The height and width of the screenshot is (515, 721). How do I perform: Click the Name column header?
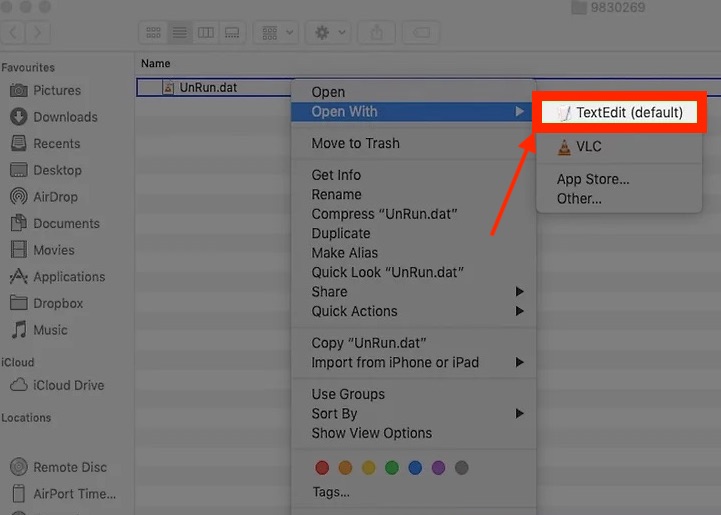[x=155, y=63]
